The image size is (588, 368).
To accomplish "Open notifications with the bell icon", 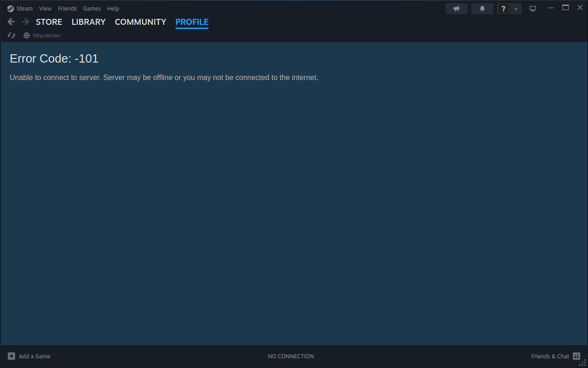I will click(x=482, y=9).
